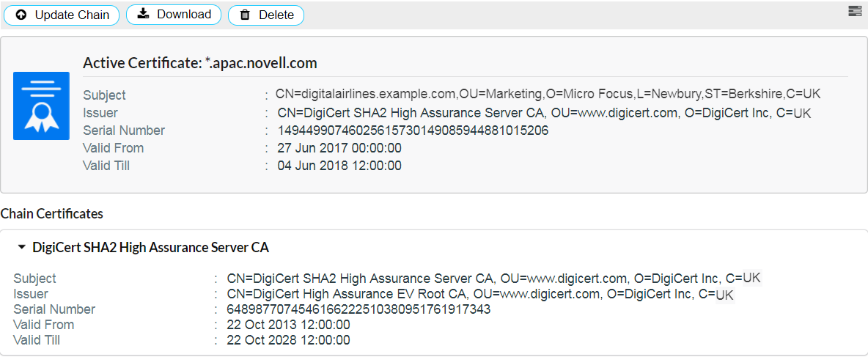Click the upload arrow icon on Update Chain

(x=21, y=15)
